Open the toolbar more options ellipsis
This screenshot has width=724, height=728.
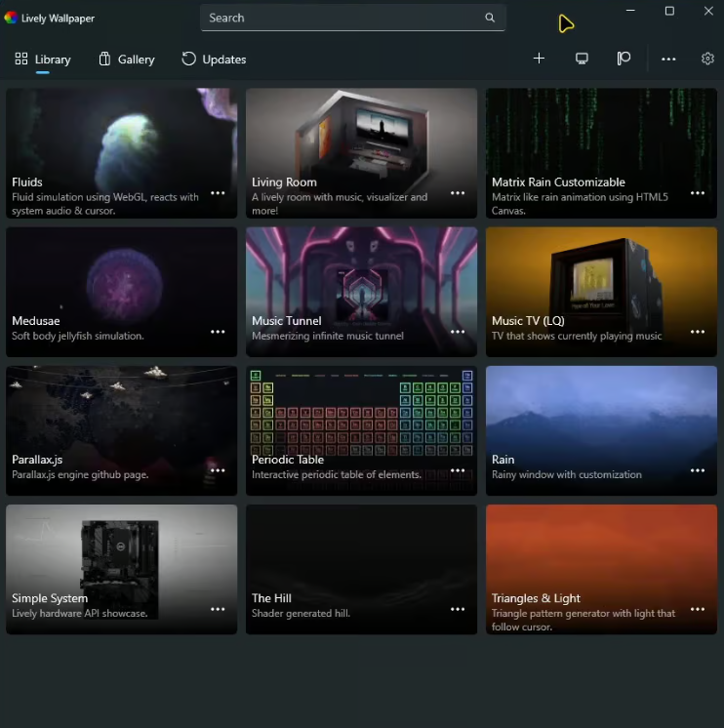[x=668, y=59]
